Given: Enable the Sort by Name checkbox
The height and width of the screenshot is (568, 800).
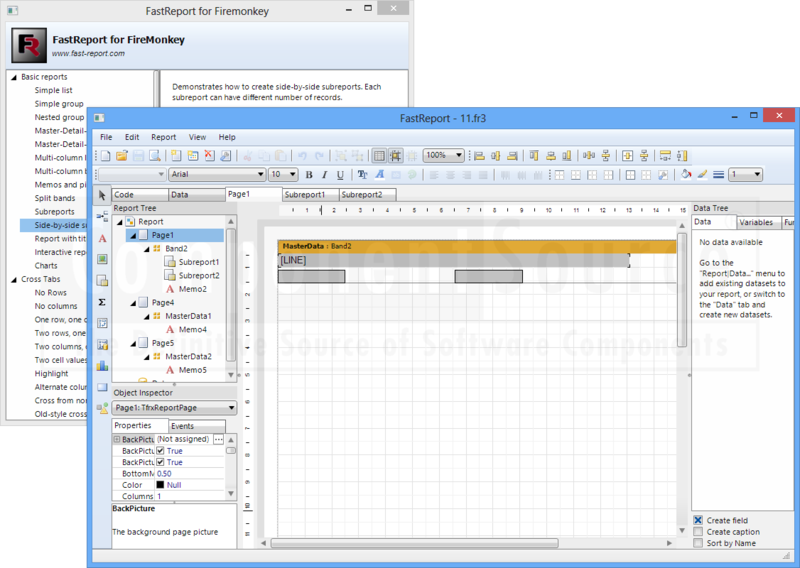Looking at the screenshot, I should 698,543.
